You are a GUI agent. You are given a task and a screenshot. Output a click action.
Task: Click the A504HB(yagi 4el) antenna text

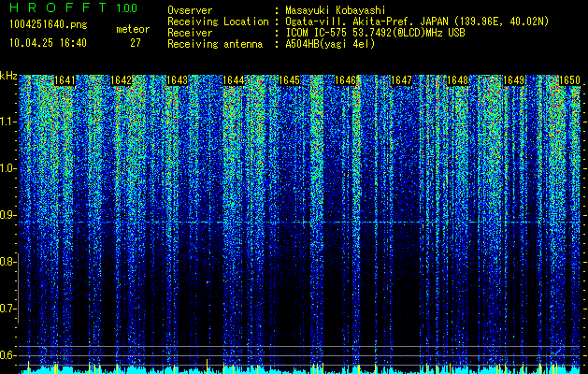click(x=330, y=44)
